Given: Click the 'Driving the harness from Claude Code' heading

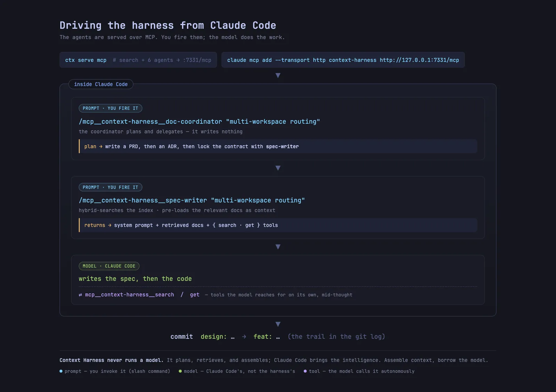Looking at the screenshot, I should pos(168,25).
